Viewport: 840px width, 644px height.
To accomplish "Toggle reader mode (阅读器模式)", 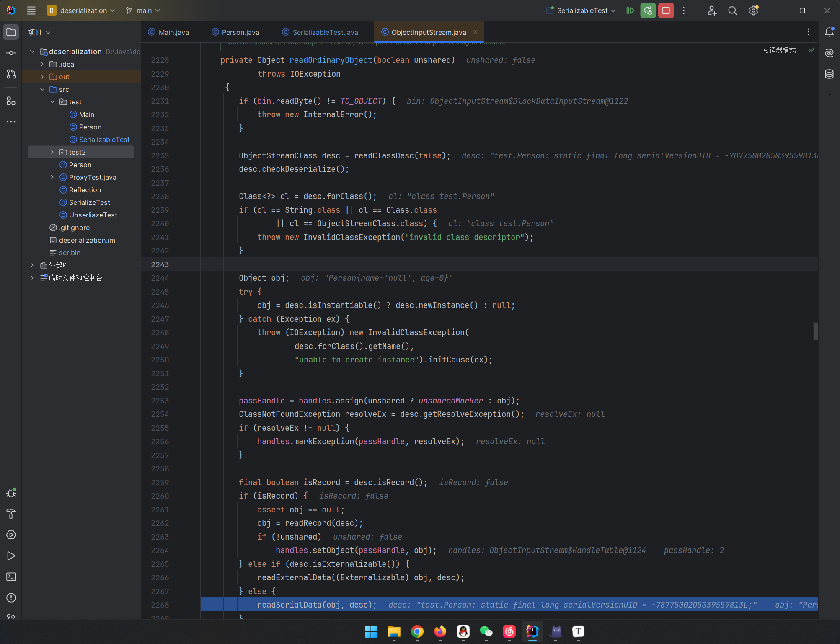I will click(x=779, y=50).
